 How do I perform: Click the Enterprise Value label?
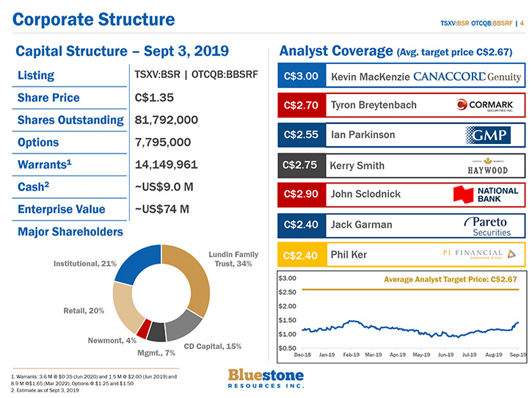click(x=62, y=209)
